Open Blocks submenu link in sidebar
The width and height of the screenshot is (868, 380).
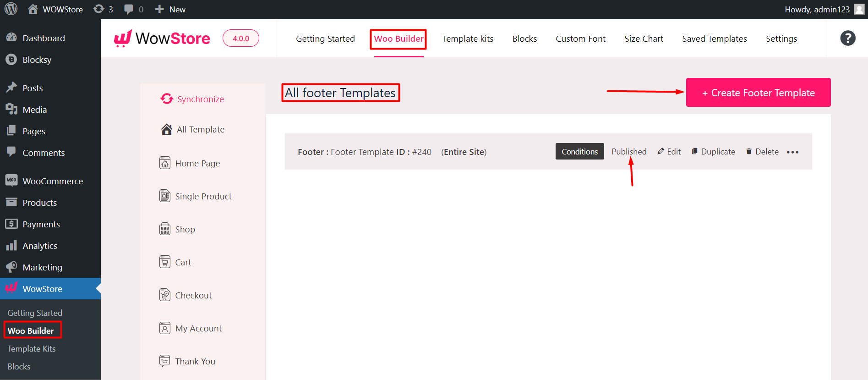tap(19, 367)
